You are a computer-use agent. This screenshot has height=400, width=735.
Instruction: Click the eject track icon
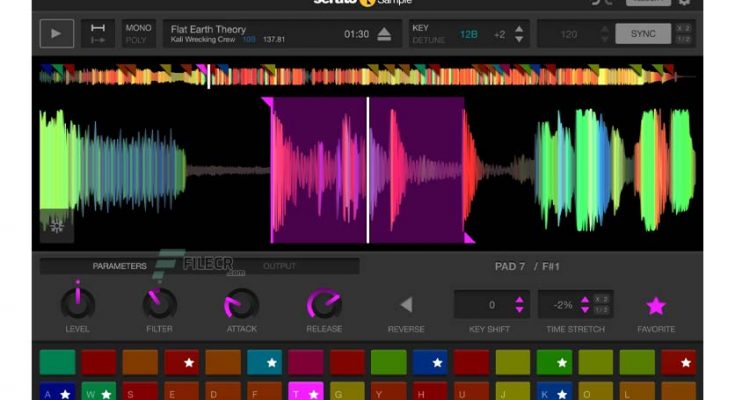384,34
